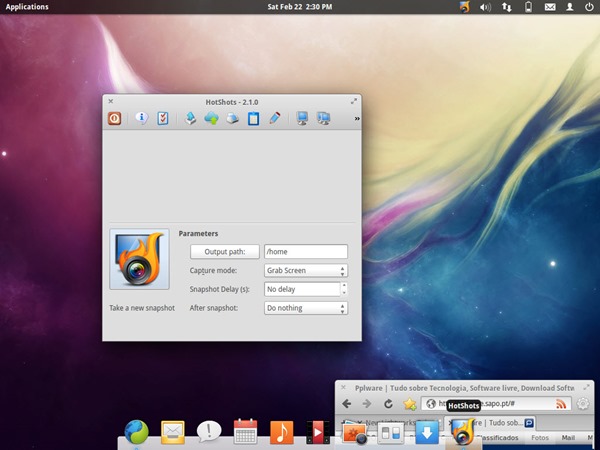Screen dimensions: 600x450
Task: Open the Capture mode Grab Screen dropdown
Action: point(306,271)
